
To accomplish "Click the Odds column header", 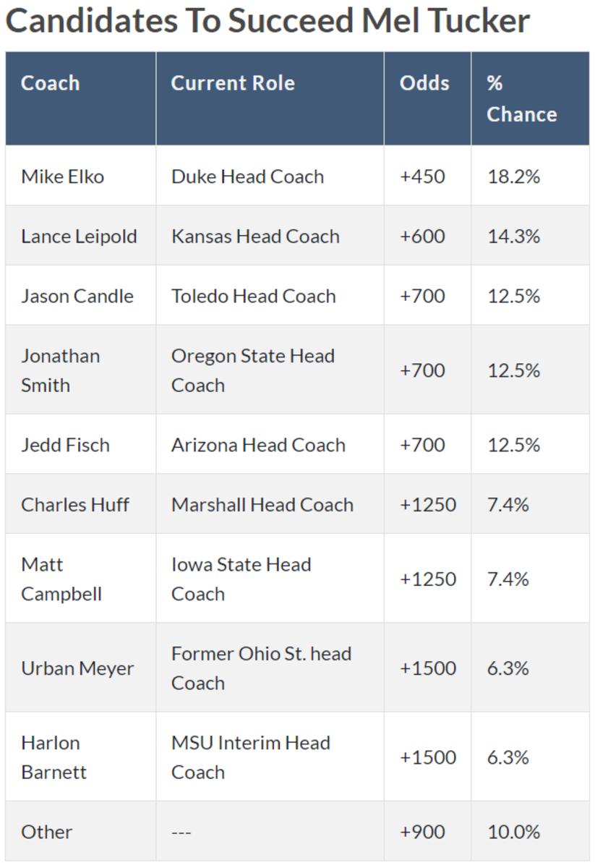I will 424,83.
